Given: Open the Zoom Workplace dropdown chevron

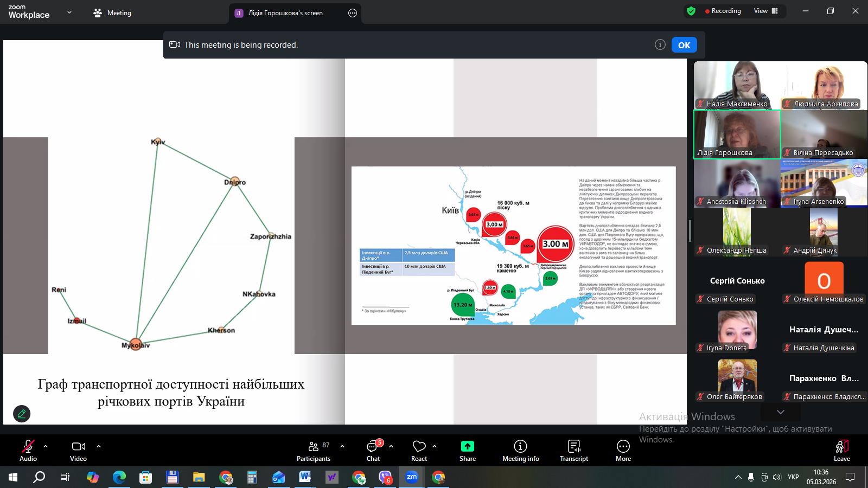Looking at the screenshot, I should (x=69, y=12).
